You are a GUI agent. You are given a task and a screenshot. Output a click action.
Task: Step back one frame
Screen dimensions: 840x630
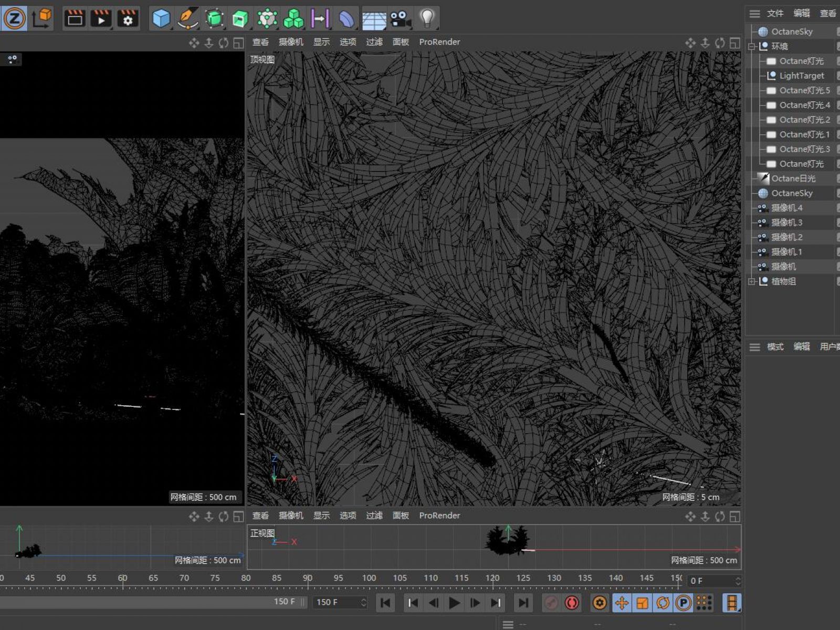point(434,603)
